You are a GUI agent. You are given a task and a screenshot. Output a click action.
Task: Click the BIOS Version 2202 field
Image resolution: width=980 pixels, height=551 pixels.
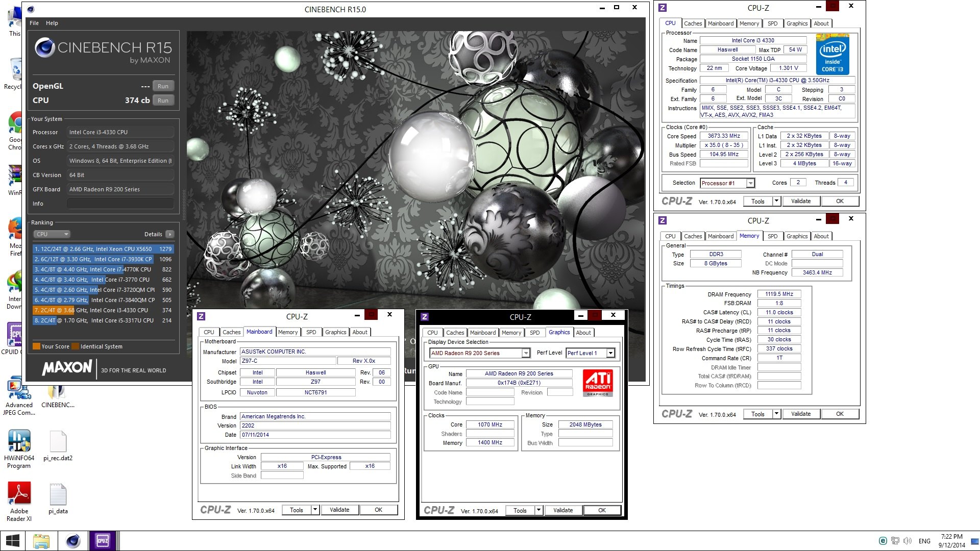point(315,425)
